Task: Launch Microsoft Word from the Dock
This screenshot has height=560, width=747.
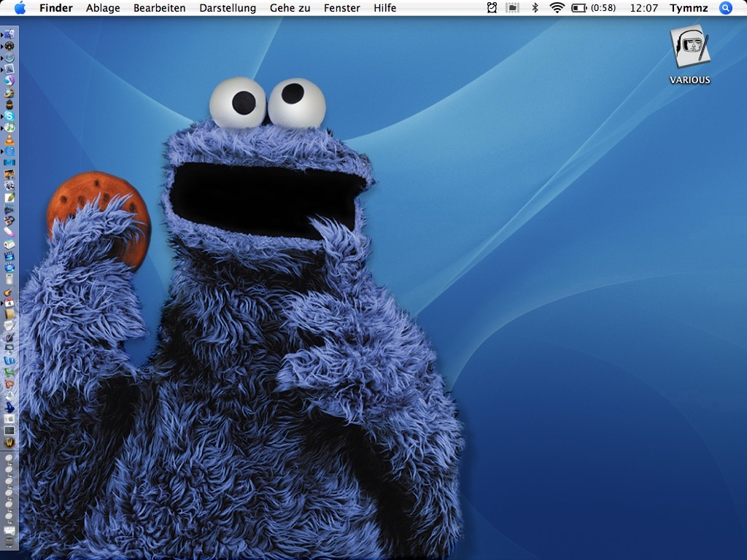Action: 9,360
